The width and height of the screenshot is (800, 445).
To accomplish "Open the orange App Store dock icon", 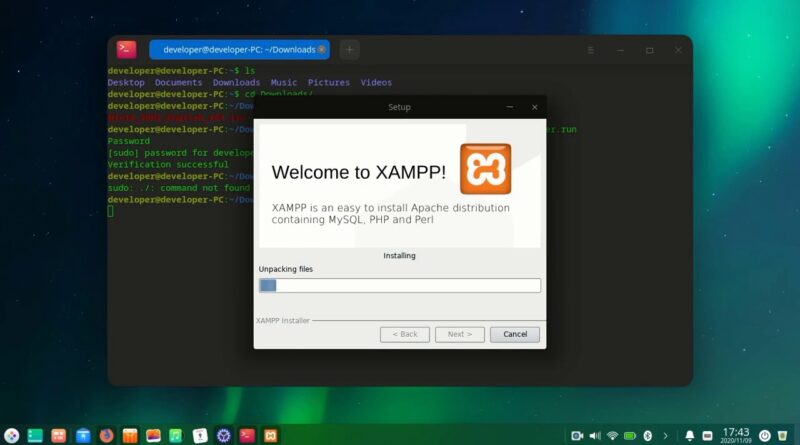I will point(130,436).
